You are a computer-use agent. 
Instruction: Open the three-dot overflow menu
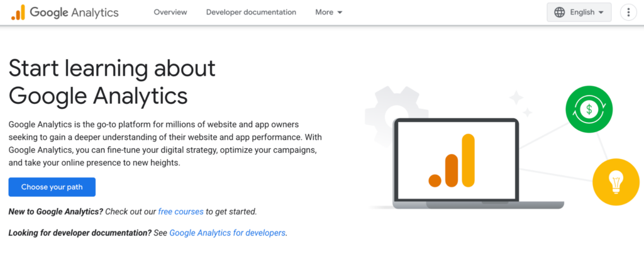[628, 13]
